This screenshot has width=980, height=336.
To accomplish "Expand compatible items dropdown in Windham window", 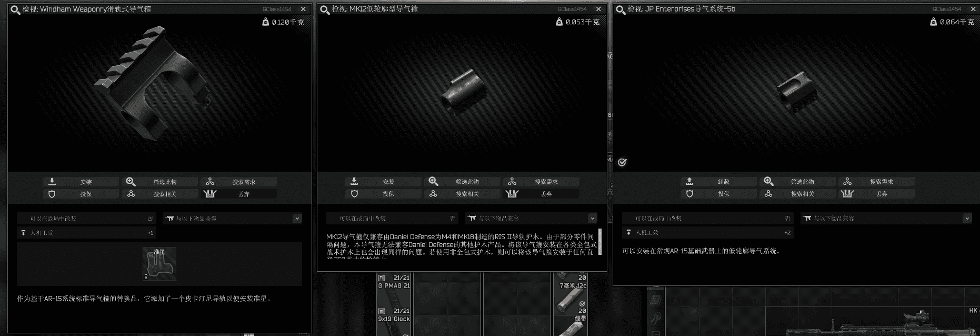I will pos(297,218).
